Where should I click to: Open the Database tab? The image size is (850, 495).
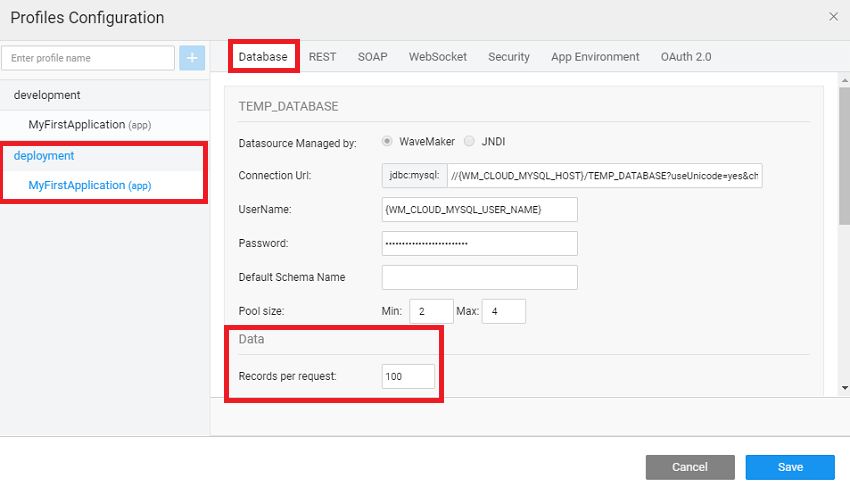coord(263,57)
